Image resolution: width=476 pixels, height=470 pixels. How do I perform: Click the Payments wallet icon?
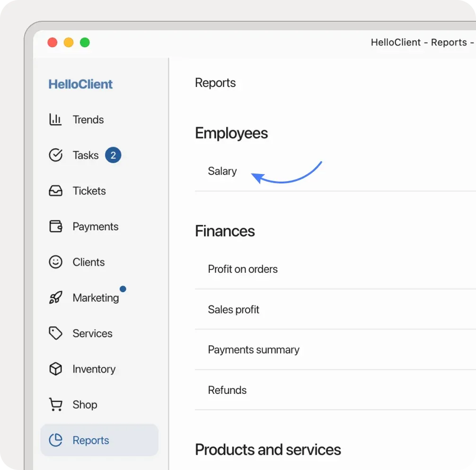[56, 226]
